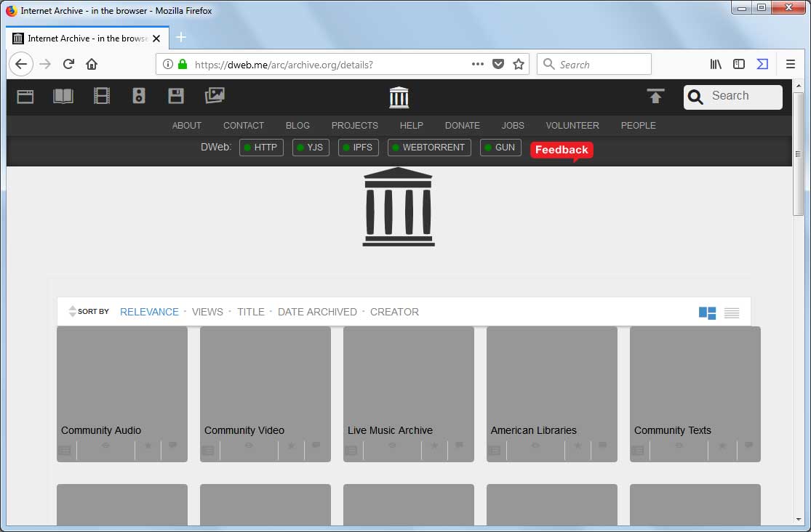This screenshot has width=811, height=532.
Task: Open the Community Texts collection tile
Action: [695, 394]
